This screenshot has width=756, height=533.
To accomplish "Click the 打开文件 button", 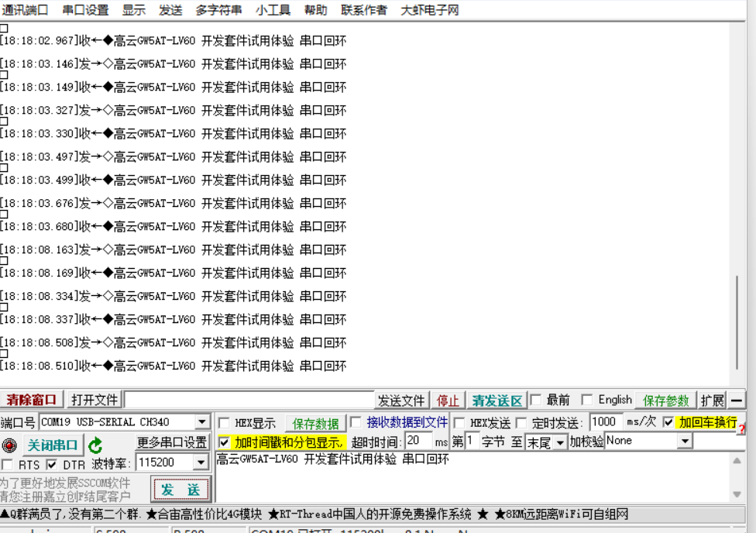I will pyautogui.click(x=94, y=400).
